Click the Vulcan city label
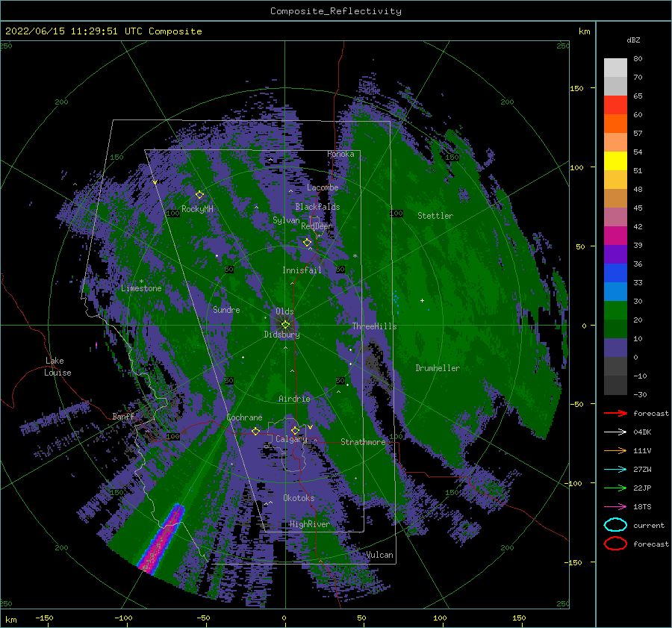Viewport: 672px width, 628px height. [379, 555]
